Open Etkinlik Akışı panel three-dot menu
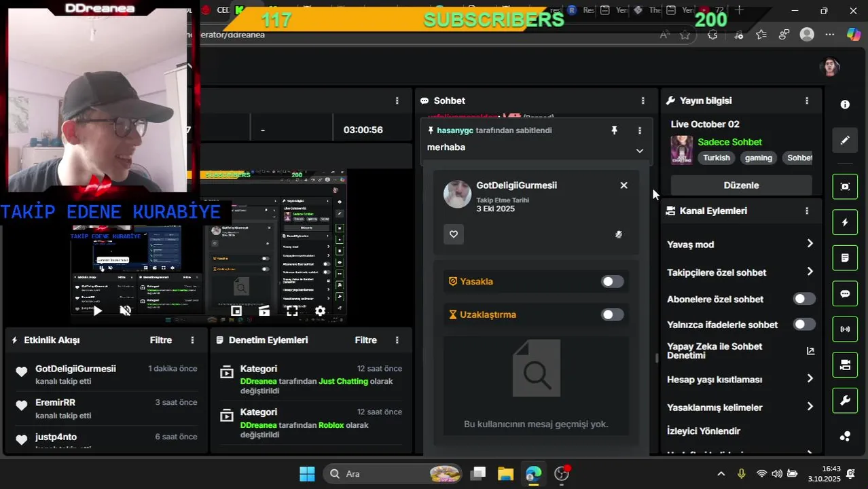Image resolution: width=868 pixels, height=489 pixels. point(193,340)
